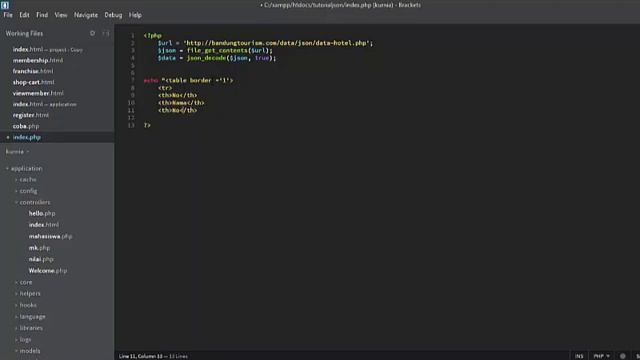
Task: Place cursor on file_get_contents line
Action: (215, 51)
